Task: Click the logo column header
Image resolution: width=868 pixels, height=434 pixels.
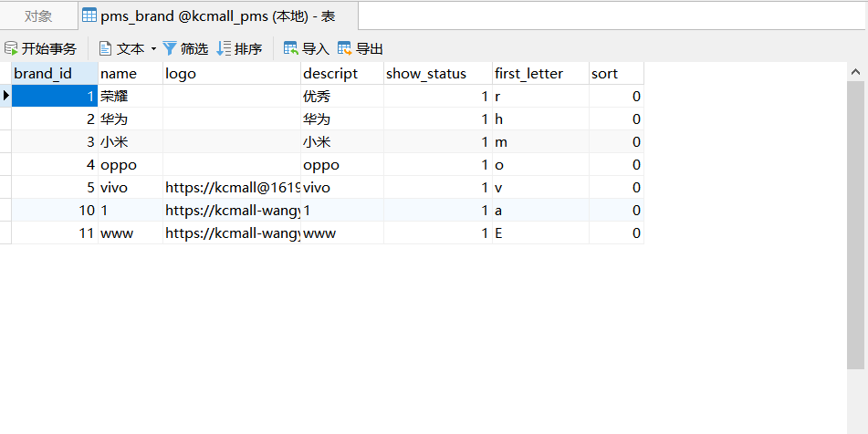Action: click(x=232, y=74)
